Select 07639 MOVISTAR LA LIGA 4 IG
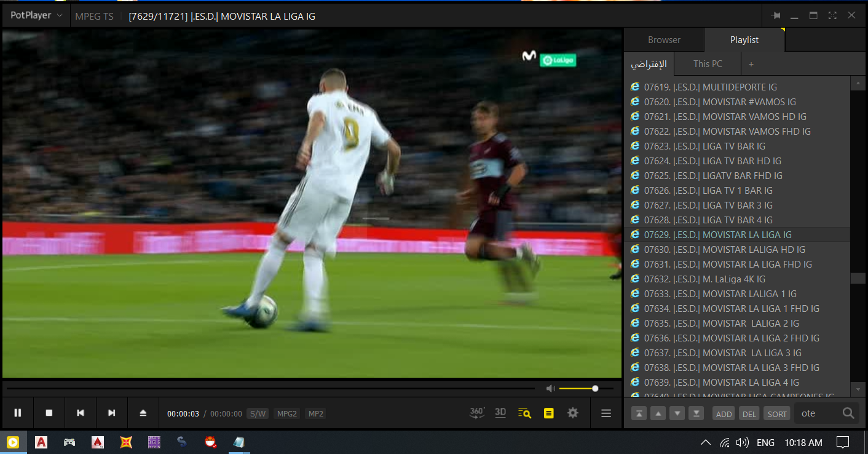 click(737, 383)
